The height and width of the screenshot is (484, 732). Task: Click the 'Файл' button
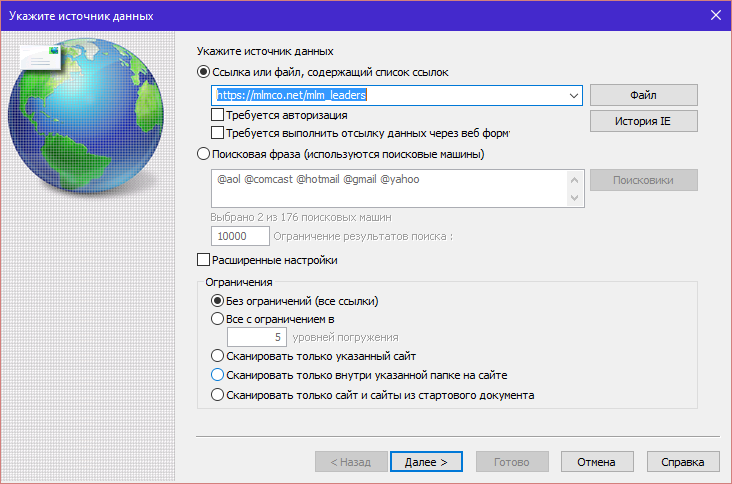pyautogui.click(x=643, y=95)
